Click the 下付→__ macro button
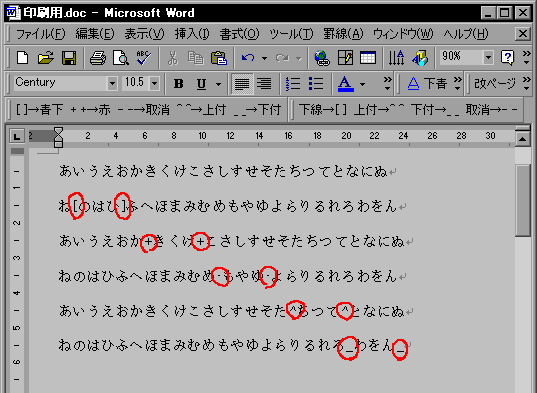 (436, 110)
